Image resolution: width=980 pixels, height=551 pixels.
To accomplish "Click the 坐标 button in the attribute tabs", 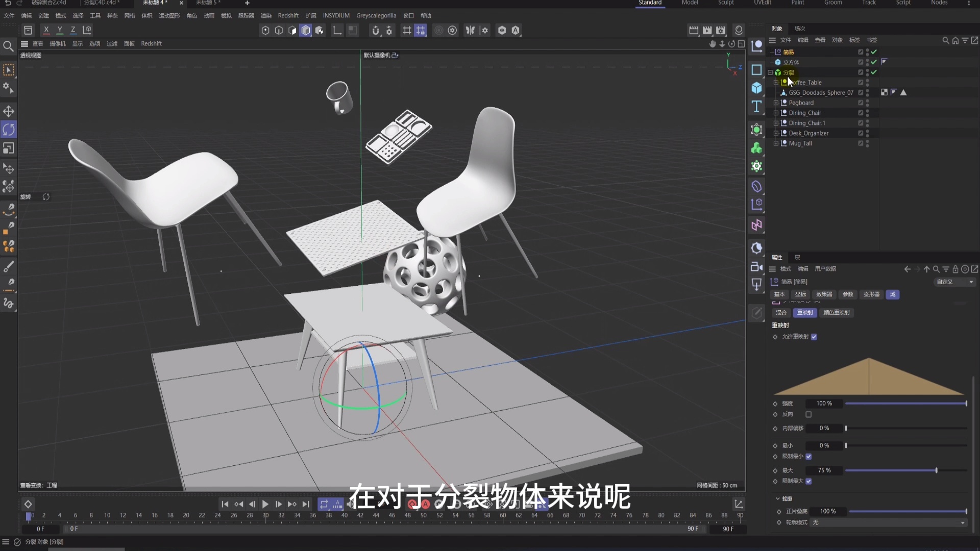I will (x=800, y=294).
